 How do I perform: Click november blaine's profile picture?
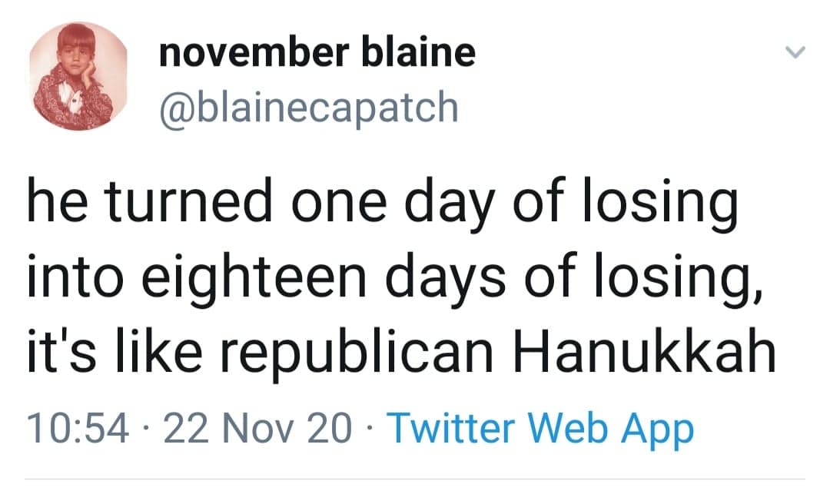78,76
